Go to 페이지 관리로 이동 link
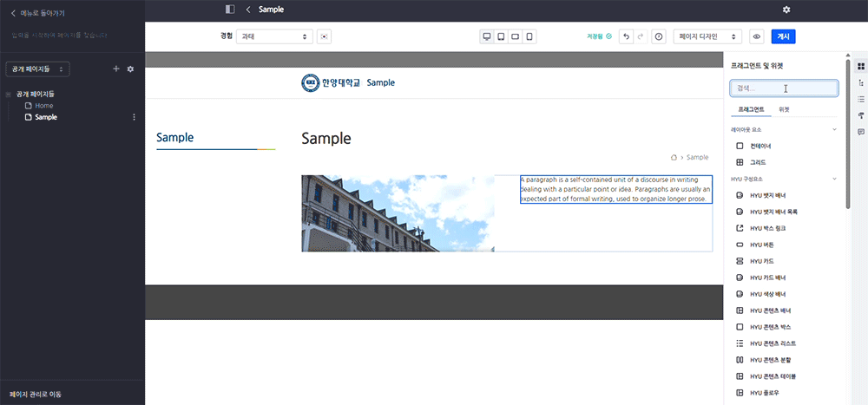 pyautogui.click(x=36, y=394)
